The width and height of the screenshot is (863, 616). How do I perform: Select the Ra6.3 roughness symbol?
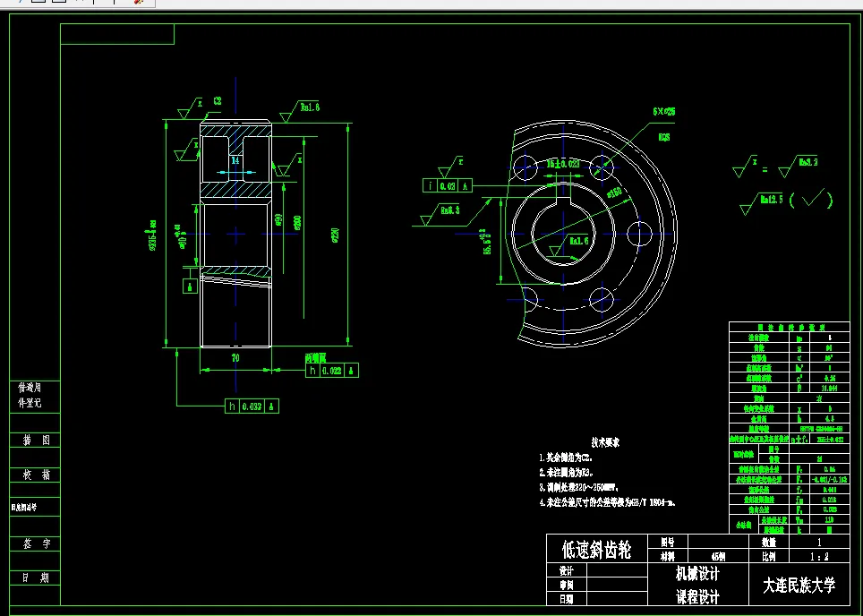440,215
